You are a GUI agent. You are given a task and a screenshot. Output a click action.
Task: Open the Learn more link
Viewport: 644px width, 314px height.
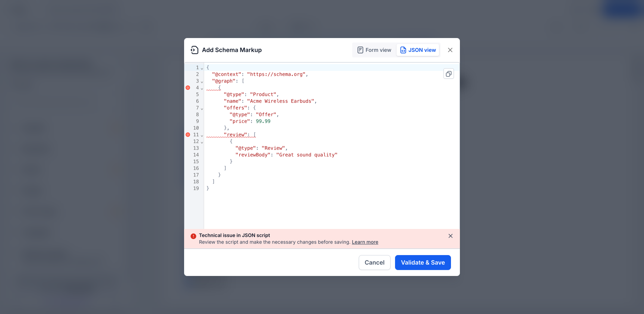pos(365,242)
